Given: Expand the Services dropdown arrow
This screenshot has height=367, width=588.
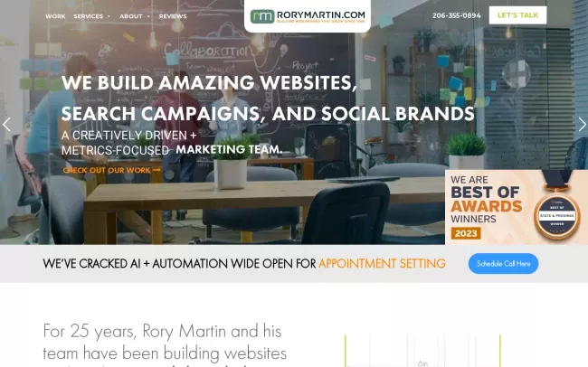Looking at the screenshot, I should (x=109, y=16).
